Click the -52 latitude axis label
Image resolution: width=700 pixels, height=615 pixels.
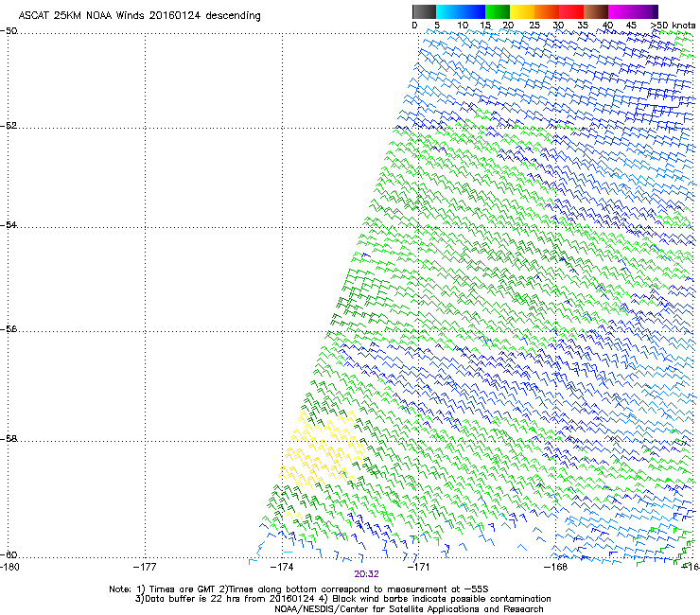[9, 126]
